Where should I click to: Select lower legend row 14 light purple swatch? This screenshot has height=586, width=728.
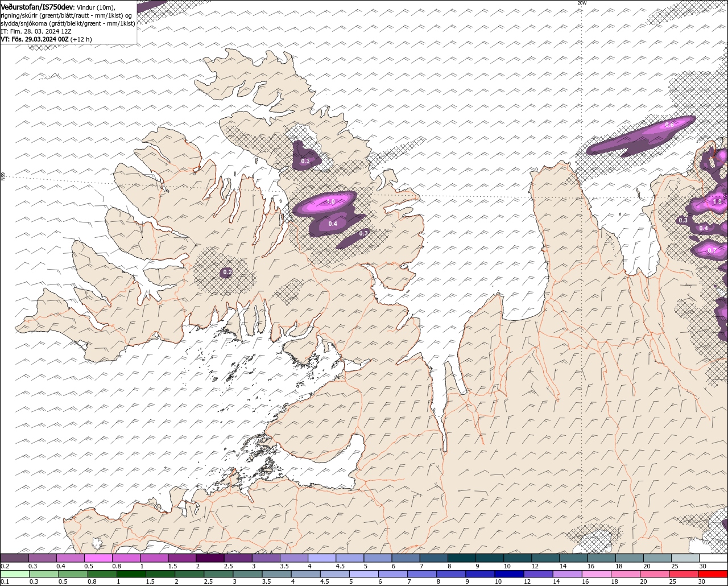(568, 574)
